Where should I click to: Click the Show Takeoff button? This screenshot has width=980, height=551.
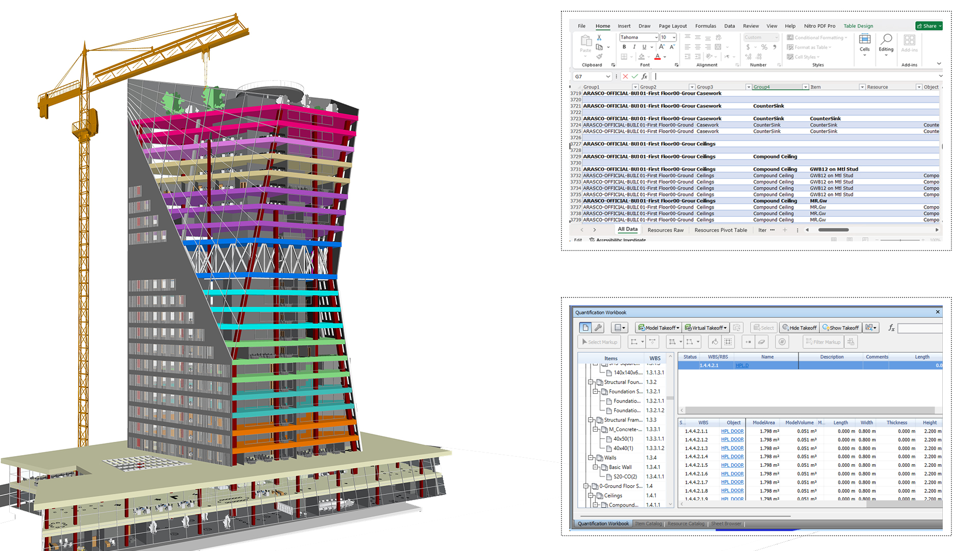click(840, 328)
